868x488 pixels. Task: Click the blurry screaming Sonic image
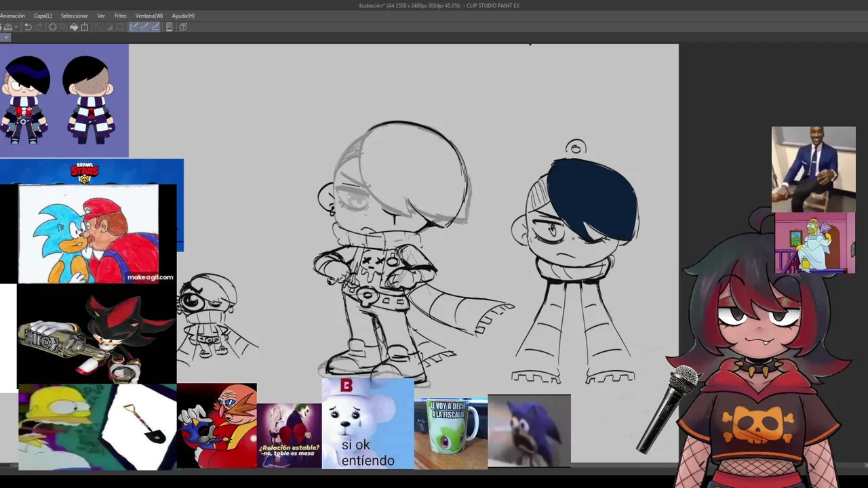(529, 431)
